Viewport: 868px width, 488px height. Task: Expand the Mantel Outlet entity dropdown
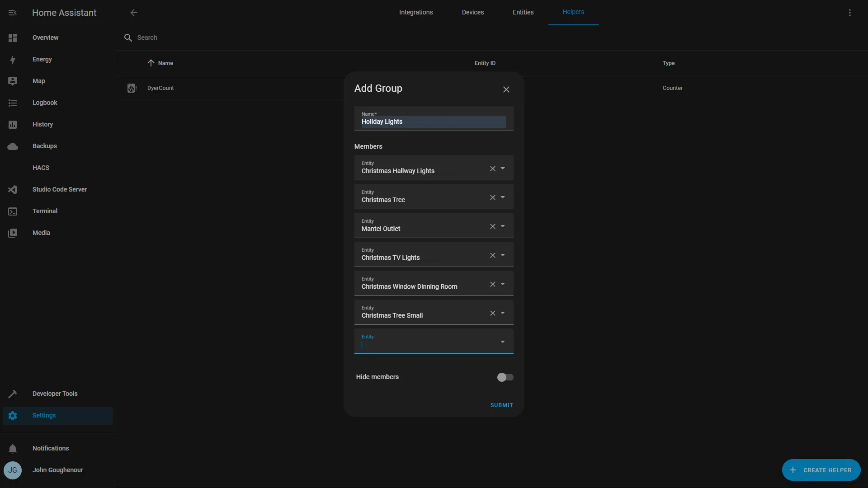[x=503, y=226]
